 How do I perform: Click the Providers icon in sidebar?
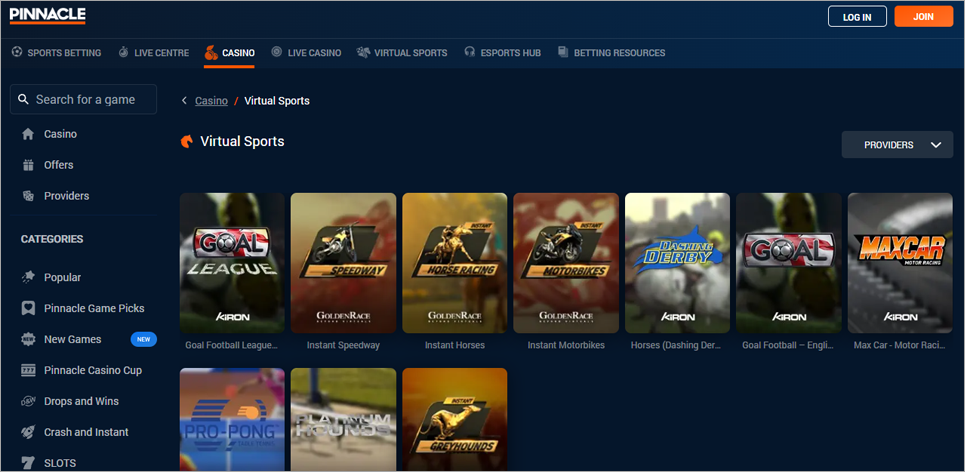[28, 196]
